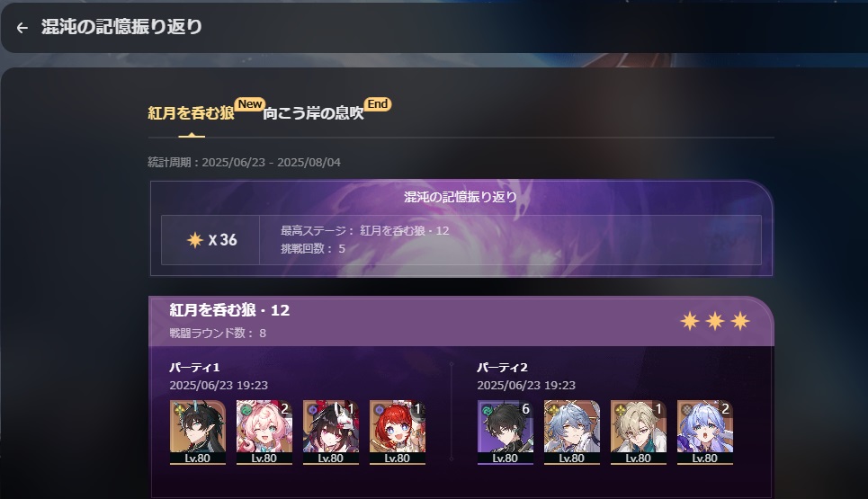This screenshot has width=868, height=499.
Task: Switch to 紅月を呑む狼 tab
Action: [x=191, y=113]
